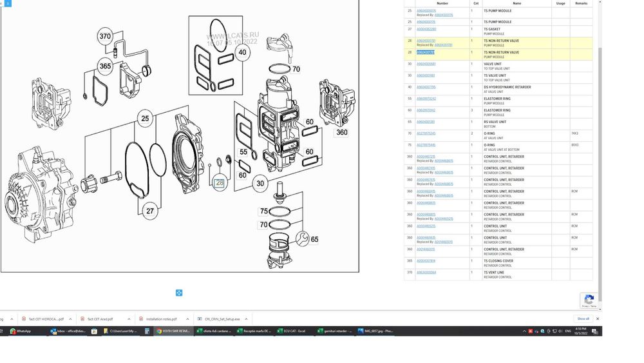644x363 pixels.
Task: Open part number link for TS GASKET
Action: tap(426, 29)
